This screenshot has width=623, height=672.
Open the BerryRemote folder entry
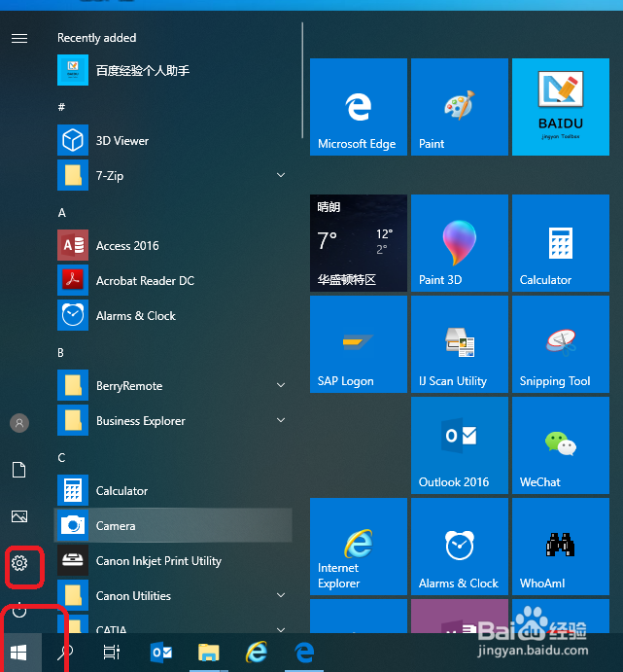coord(173,386)
